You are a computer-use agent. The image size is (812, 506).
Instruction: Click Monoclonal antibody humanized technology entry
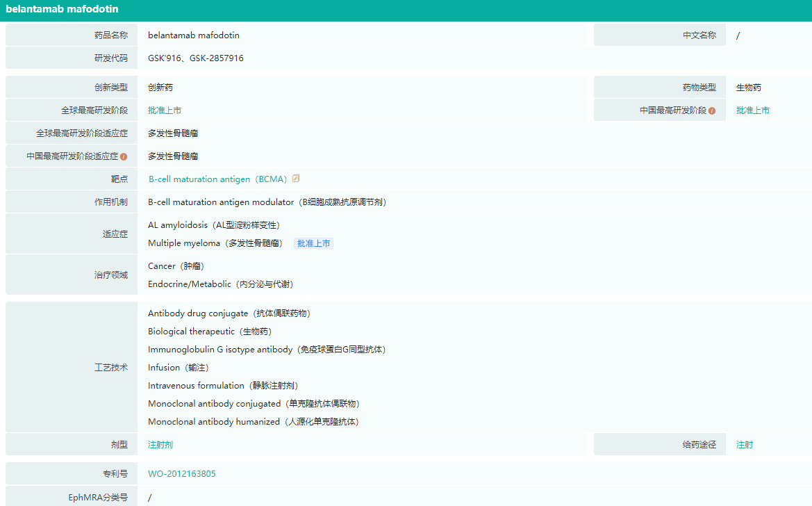point(254,422)
